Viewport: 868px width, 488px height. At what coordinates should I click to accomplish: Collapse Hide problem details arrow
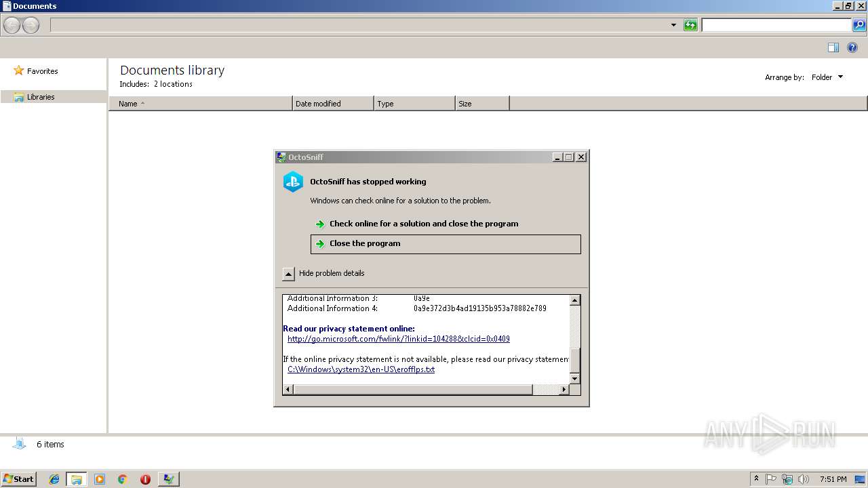(x=288, y=274)
